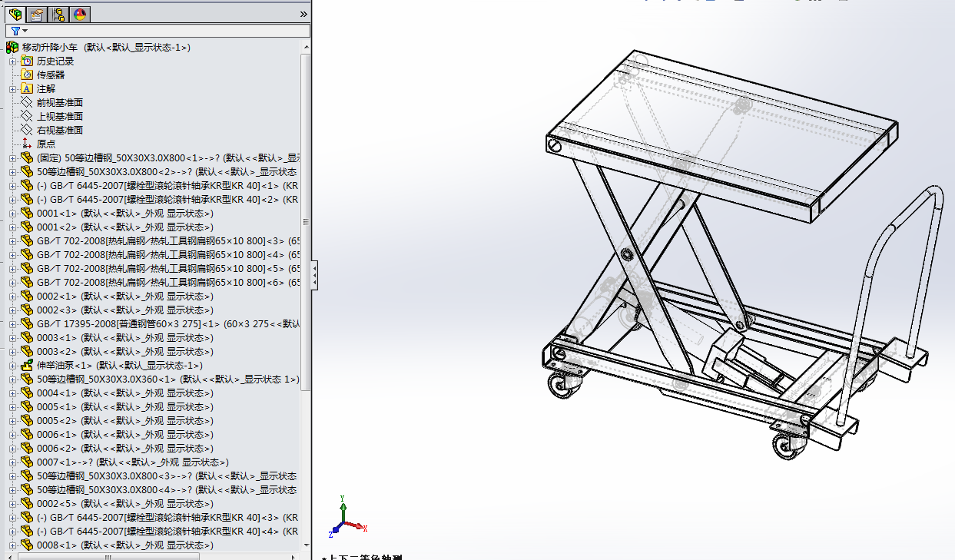Select the 0003<1> part icon
This screenshot has width=955, height=560.
pyautogui.click(x=27, y=338)
